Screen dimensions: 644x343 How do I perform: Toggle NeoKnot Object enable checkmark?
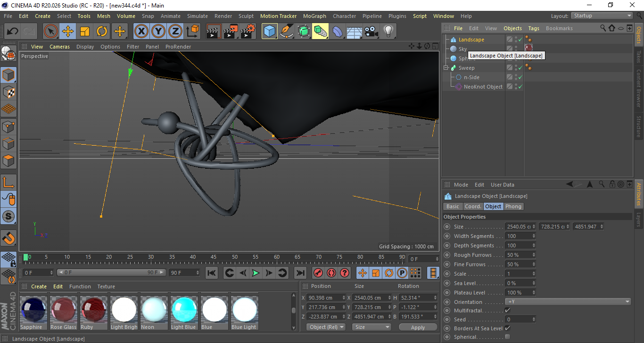[x=520, y=87]
